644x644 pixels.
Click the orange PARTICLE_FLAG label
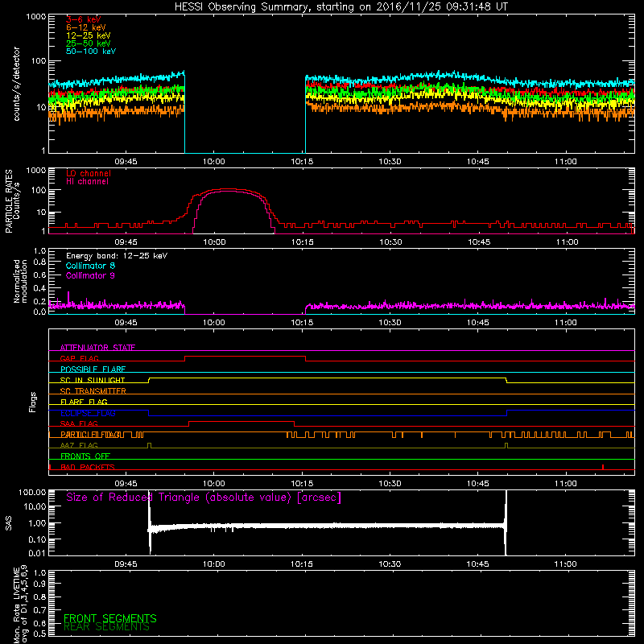91,435
